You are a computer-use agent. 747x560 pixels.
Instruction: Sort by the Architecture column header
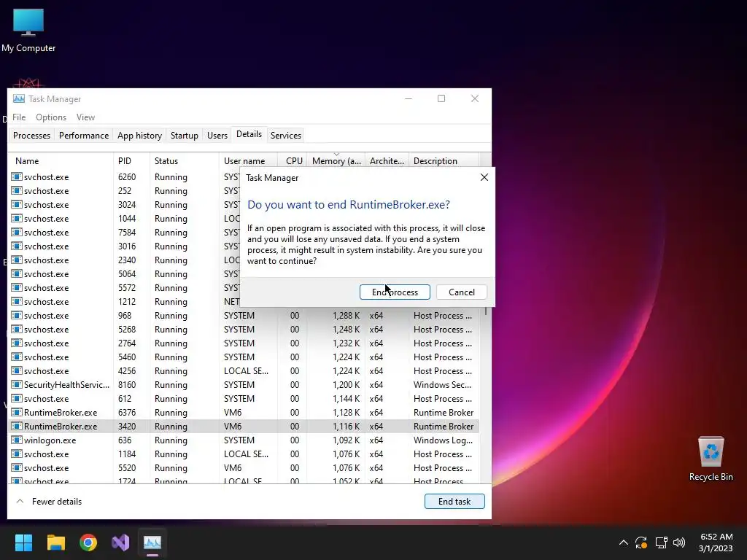387,161
